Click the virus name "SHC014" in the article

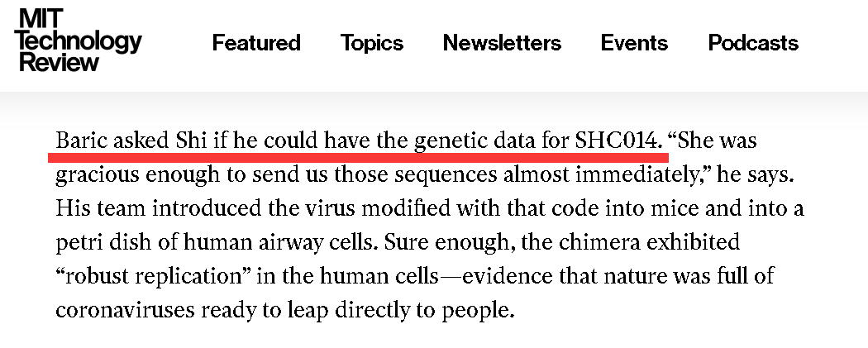click(x=618, y=140)
